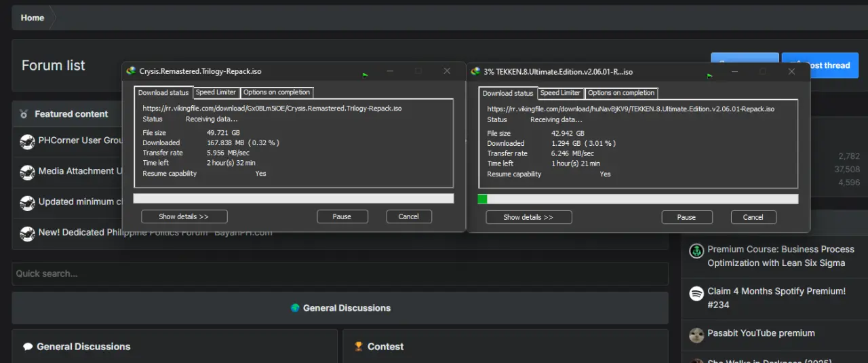Open the General Discussions forum node
The width and height of the screenshot is (868, 363).
coord(83,347)
